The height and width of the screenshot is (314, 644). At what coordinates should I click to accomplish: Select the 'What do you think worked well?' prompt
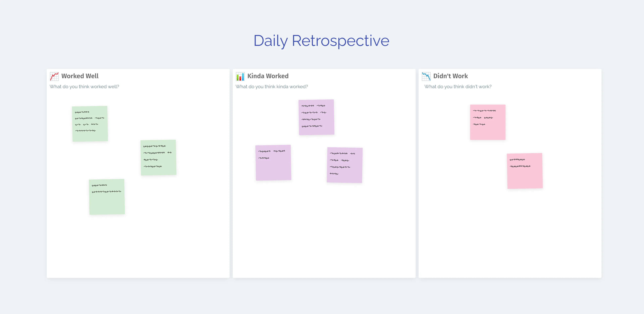click(84, 87)
